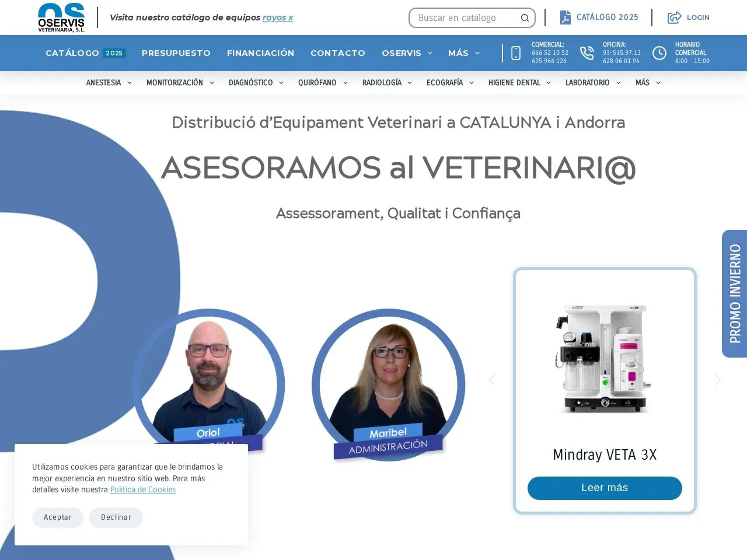Viewport: 747px width, 560px height.
Task: Click the Mindray VETA 3X product image
Action: [605, 358]
